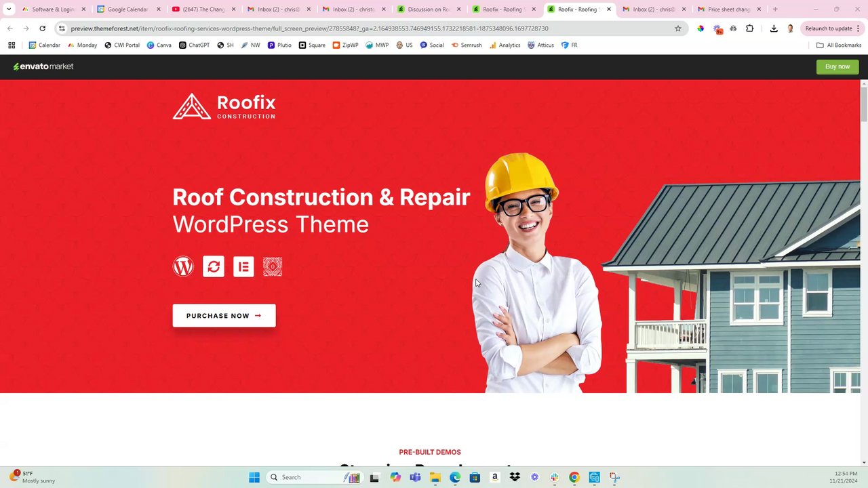Switch to the (2647) The Chang YouTube tab
868x488 pixels.
pos(202,9)
